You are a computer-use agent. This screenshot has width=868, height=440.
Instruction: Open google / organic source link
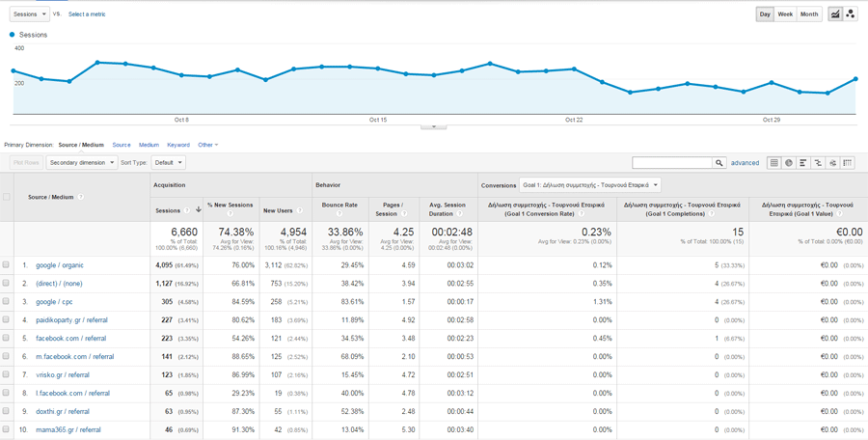(x=60, y=265)
